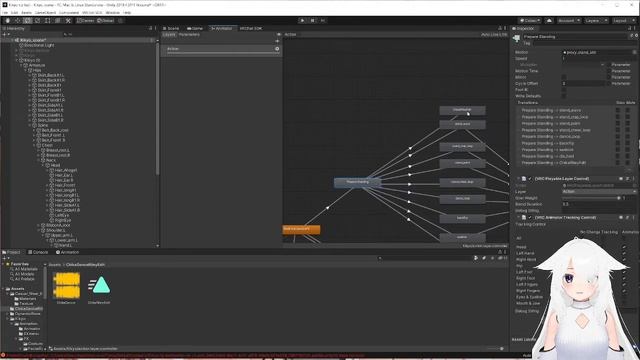The height and width of the screenshot is (360, 640).
Task: Enable Mirror Parameter checkbox
Action: pyautogui.click(x=609, y=77)
